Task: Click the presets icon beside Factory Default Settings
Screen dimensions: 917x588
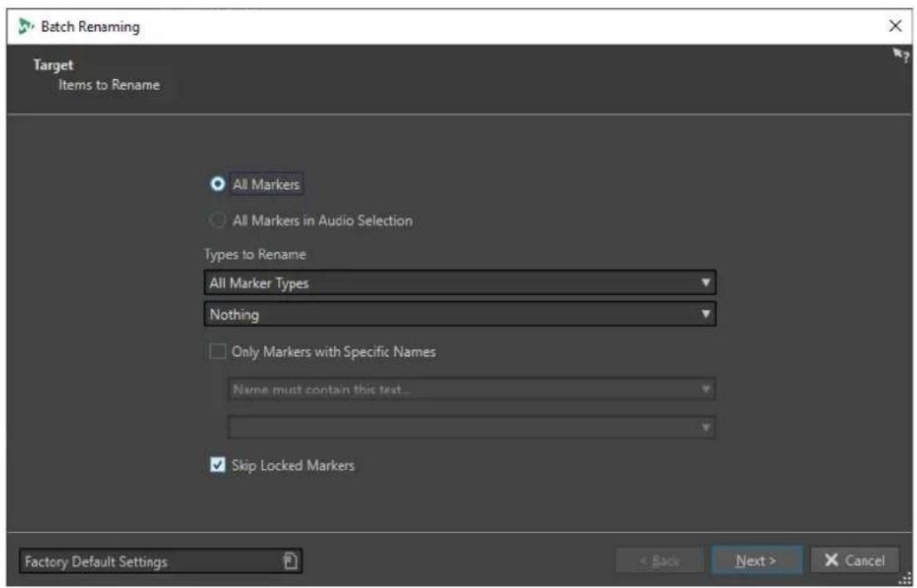Action: tap(290, 561)
